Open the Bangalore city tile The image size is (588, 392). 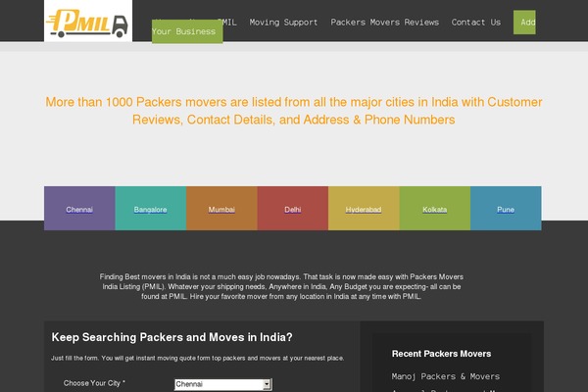tap(150, 210)
